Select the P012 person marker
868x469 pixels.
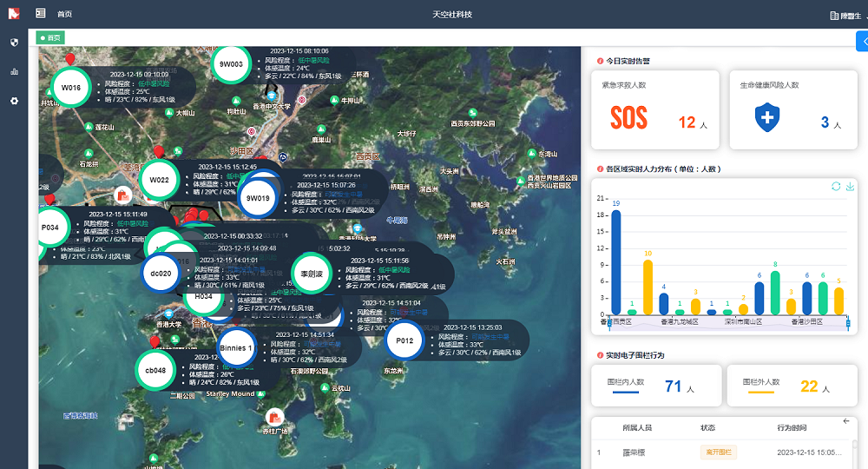click(404, 340)
